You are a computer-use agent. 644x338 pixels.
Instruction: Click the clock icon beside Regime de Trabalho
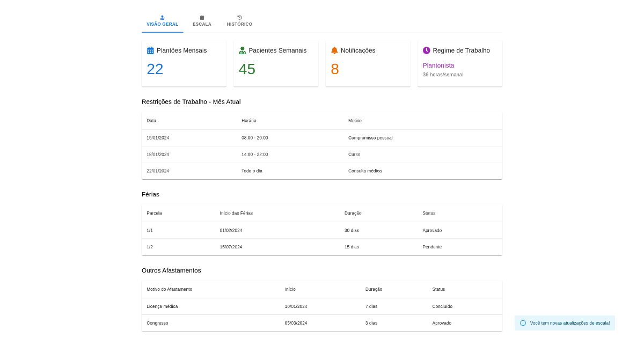[427, 50]
